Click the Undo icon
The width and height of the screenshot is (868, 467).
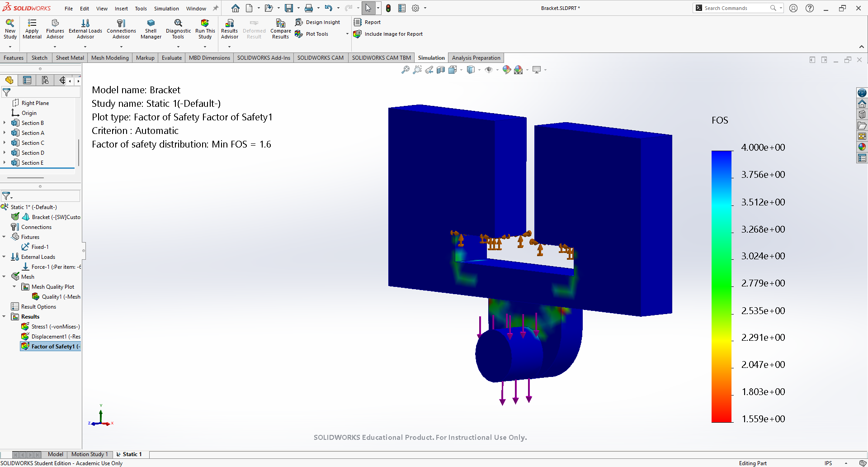click(329, 8)
